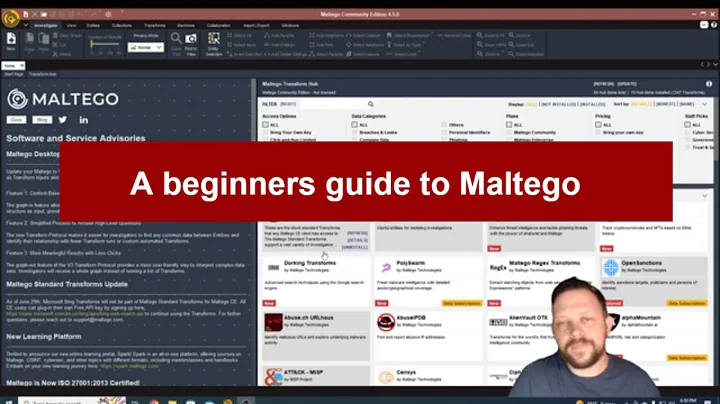This screenshot has height=404, width=720.
Task: Open Maltego LinkedIn icon on start page
Action: coord(84,120)
